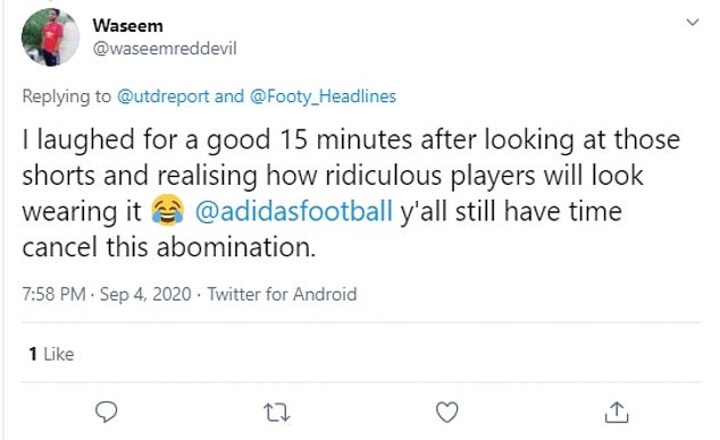Like the tweet with heart icon
Viewport: 720px width, 440px height.
click(x=449, y=411)
